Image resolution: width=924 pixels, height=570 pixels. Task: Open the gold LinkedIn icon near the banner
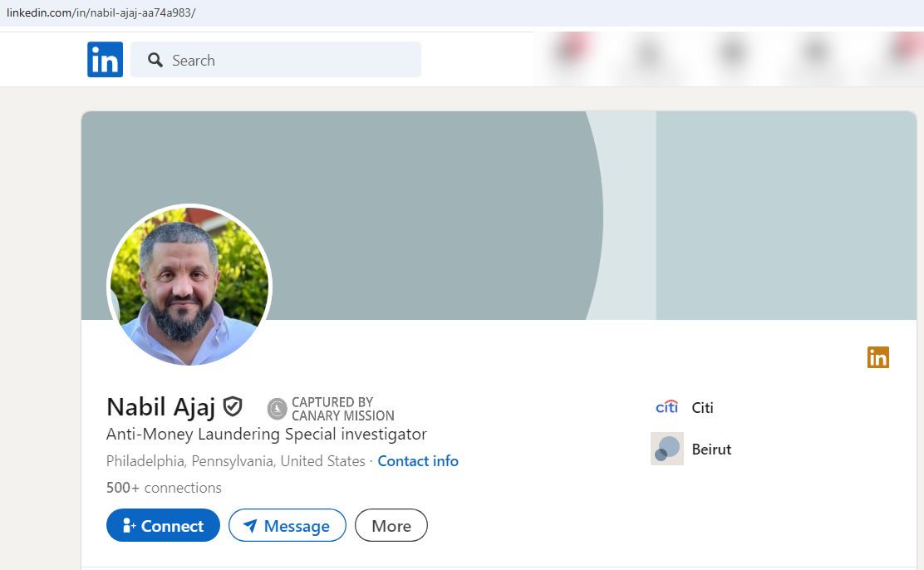tap(878, 357)
